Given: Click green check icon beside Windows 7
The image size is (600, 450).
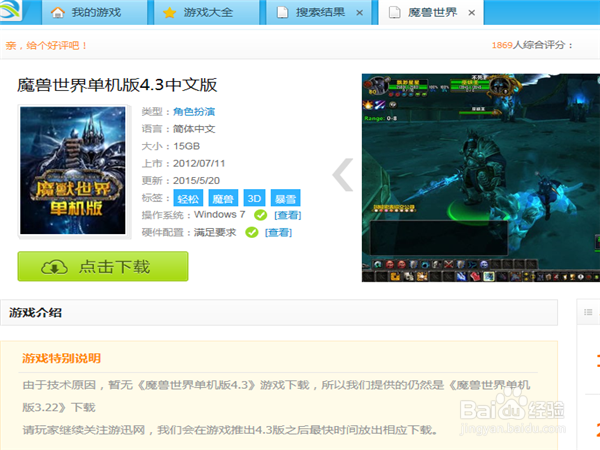Looking at the screenshot, I should (x=261, y=215).
